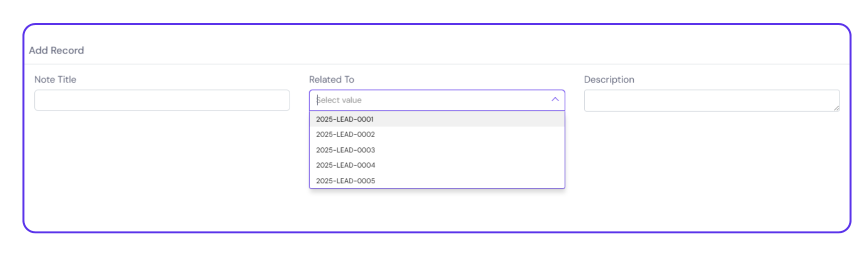Select lead option 2025-LEAD-0004

click(x=346, y=165)
